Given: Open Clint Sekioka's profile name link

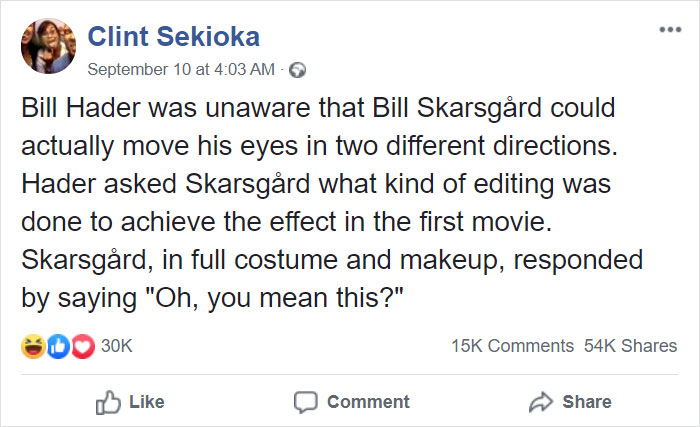Looking at the screenshot, I should click(x=174, y=38).
